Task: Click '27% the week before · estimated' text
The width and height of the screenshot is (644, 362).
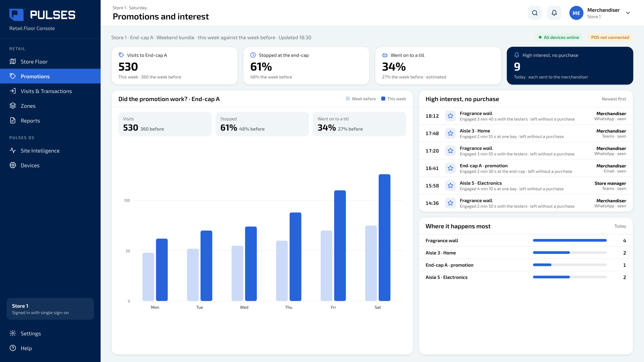Action: 414,77
